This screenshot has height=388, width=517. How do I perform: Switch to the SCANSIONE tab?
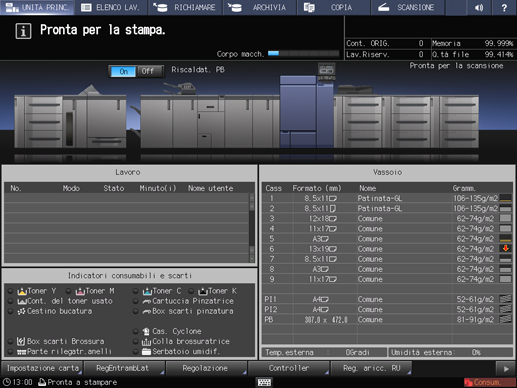(407, 7)
